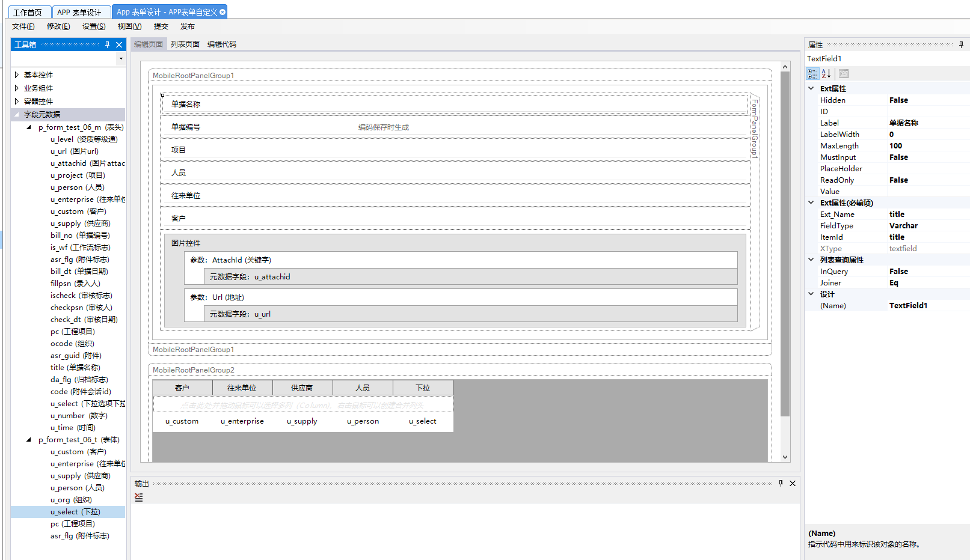
Task: Edit the ReadOnly property value
Action: [928, 180]
